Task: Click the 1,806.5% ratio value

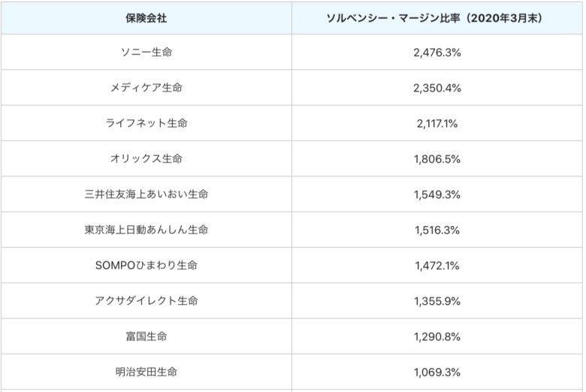Action: tap(437, 158)
